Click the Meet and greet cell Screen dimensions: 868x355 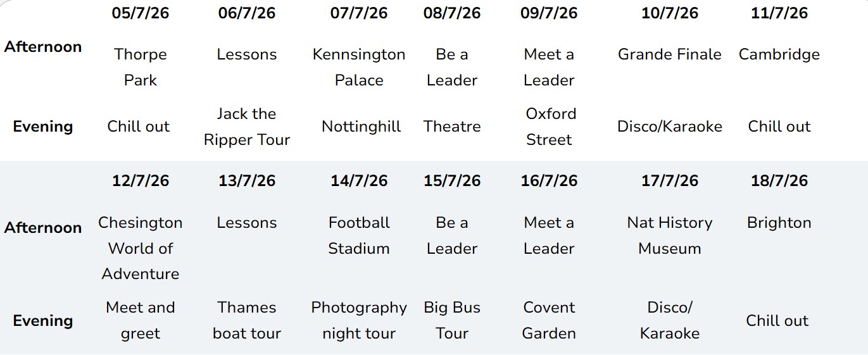[x=140, y=320]
